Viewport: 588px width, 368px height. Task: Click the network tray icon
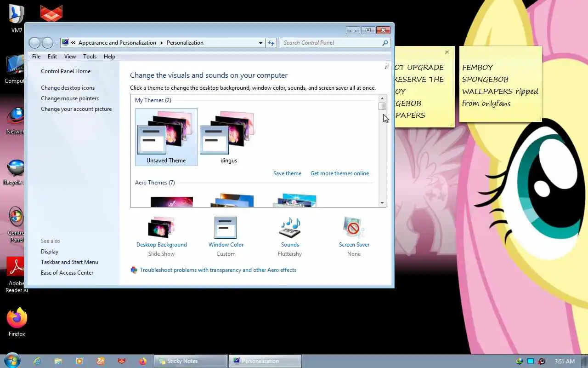(531, 361)
